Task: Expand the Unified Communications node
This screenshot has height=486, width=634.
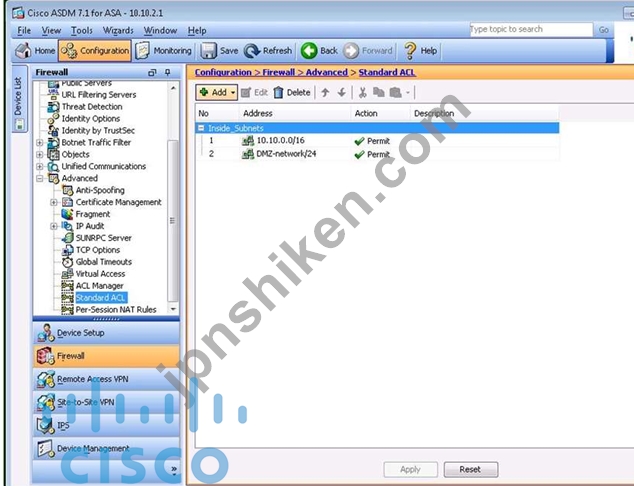Action: [x=40, y=167]
